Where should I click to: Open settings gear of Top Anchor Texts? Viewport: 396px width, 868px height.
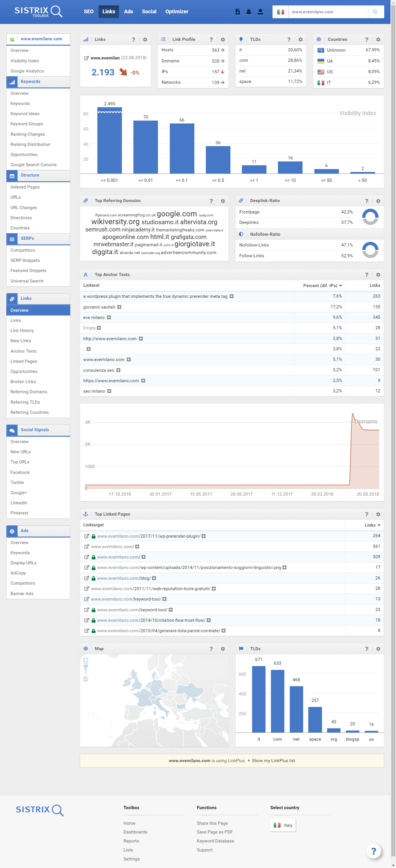point(378,275)
